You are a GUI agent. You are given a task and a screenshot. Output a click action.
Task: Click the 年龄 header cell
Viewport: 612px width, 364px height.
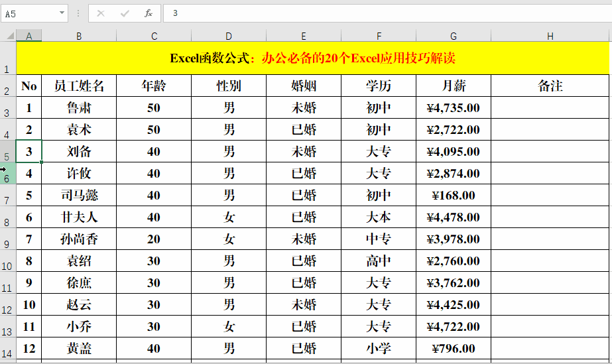click(154, 86)
